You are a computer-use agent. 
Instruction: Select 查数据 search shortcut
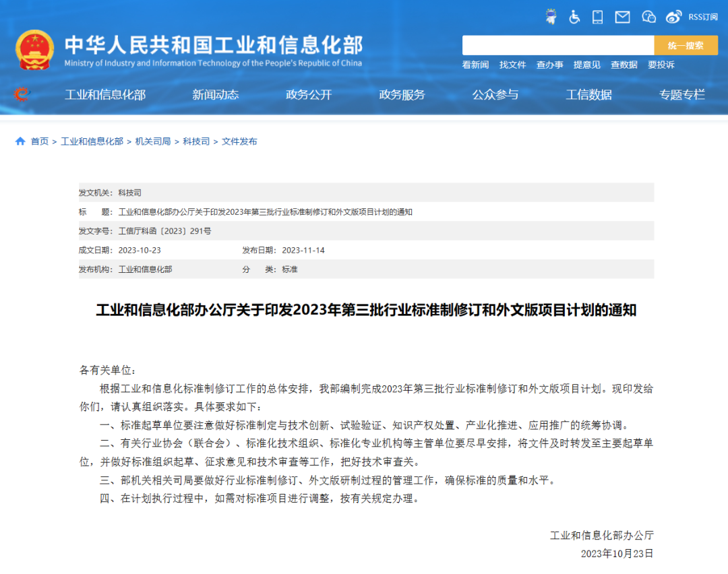click(x=624, y=65)
